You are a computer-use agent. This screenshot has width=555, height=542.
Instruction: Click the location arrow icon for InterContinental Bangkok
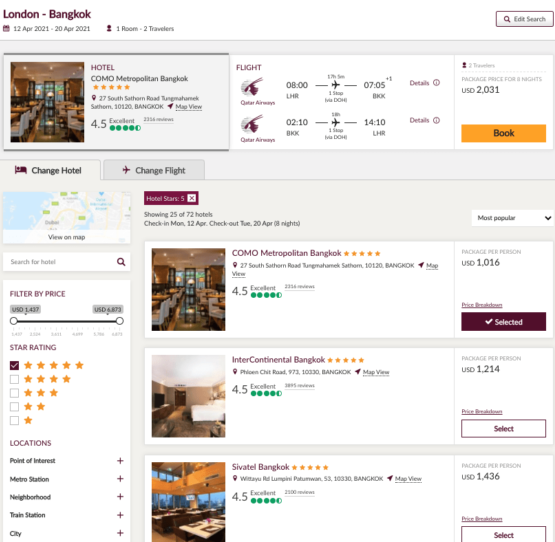pyautogui.click(x=357, y=372)
